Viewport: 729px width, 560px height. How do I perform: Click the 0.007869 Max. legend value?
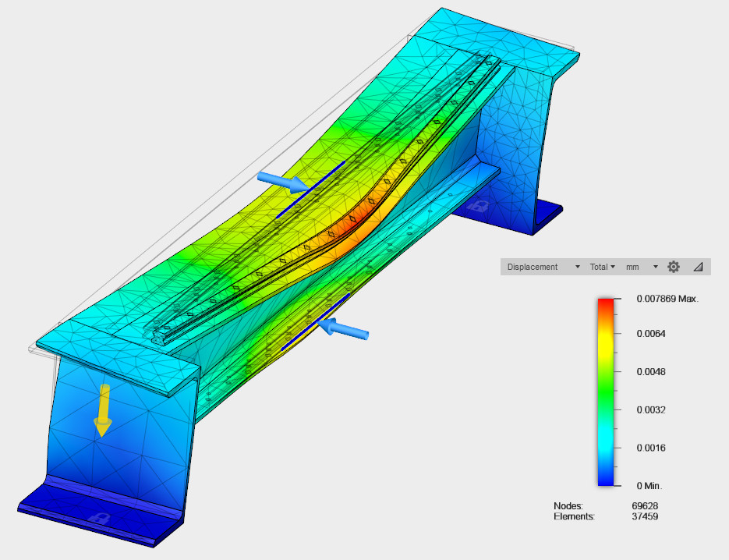tap(667, 299)
